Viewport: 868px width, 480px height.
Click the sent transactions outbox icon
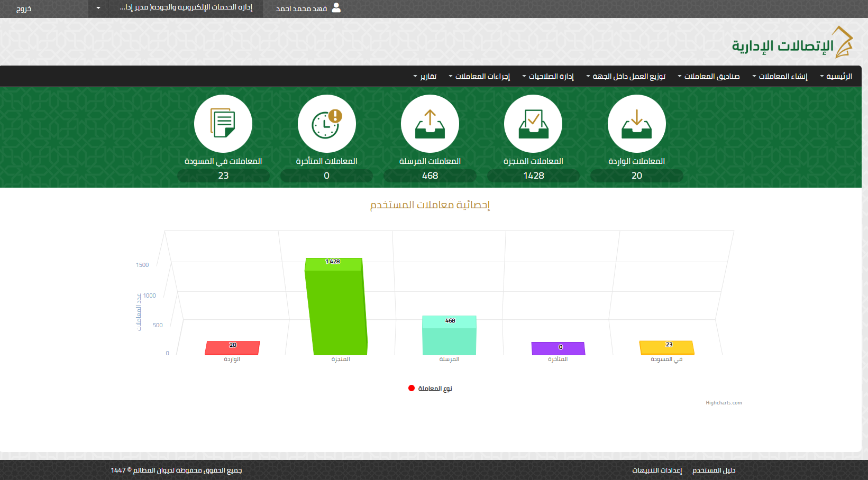click(x=430, y=124)
